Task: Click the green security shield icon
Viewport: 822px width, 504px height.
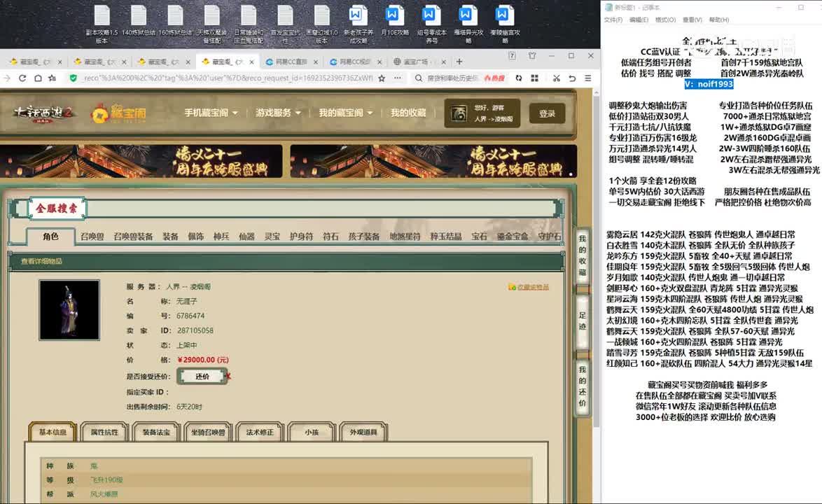Action: [x=73, y=78]
